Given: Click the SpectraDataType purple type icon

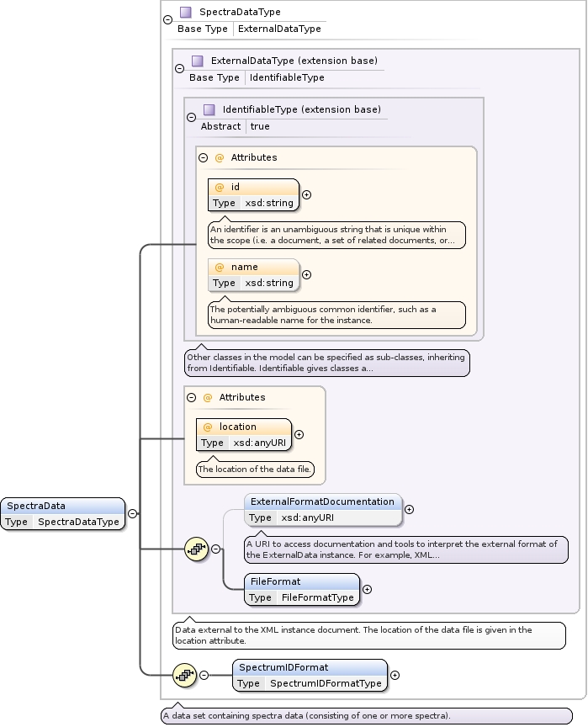Looking at the screenshot, I should [x=186, y=13].
